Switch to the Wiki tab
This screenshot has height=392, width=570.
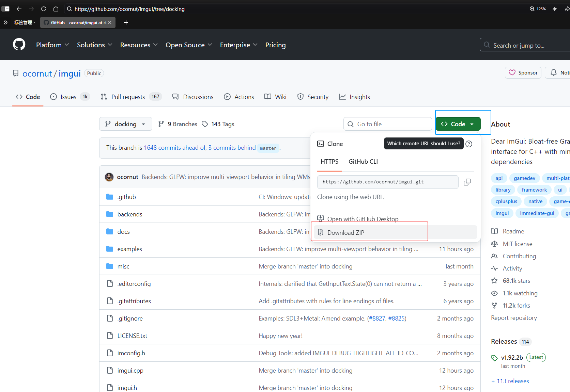(x=275, y=97)
